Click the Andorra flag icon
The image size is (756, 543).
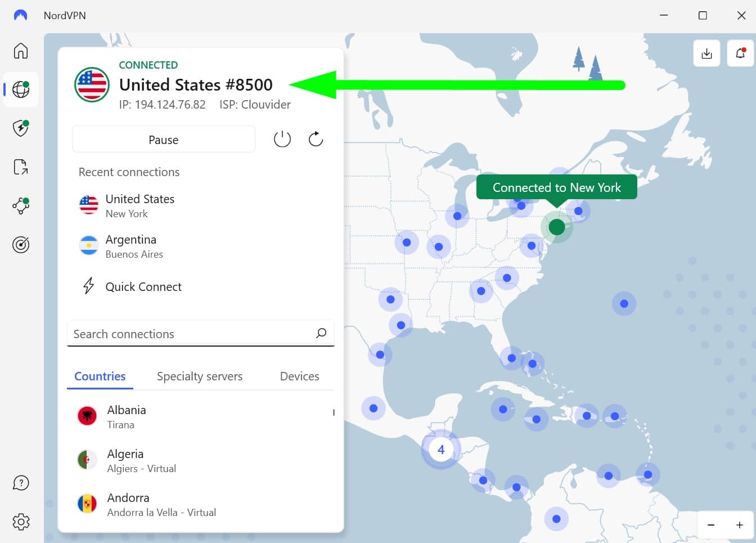87,504
